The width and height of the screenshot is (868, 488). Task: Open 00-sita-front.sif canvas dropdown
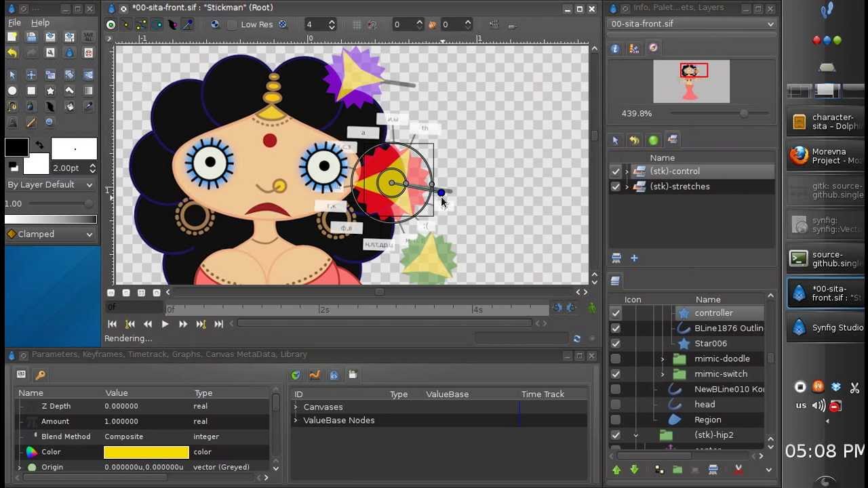pos(692,24)
